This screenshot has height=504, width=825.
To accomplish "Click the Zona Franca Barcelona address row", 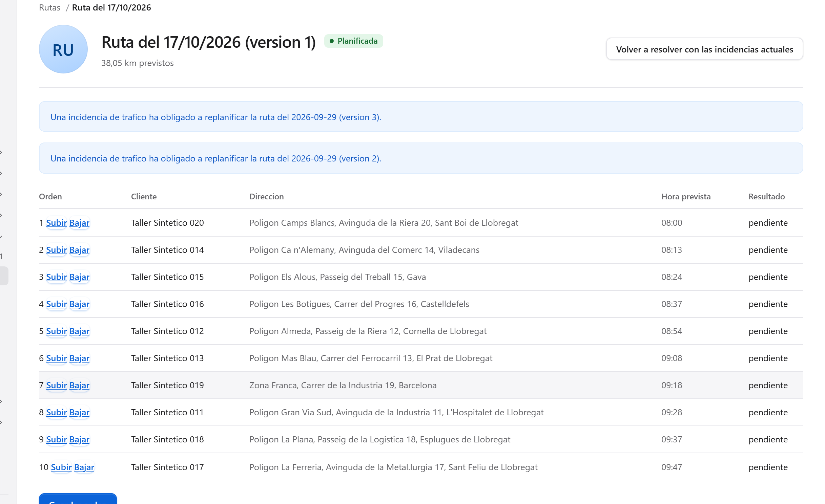I will pos(420,385).
